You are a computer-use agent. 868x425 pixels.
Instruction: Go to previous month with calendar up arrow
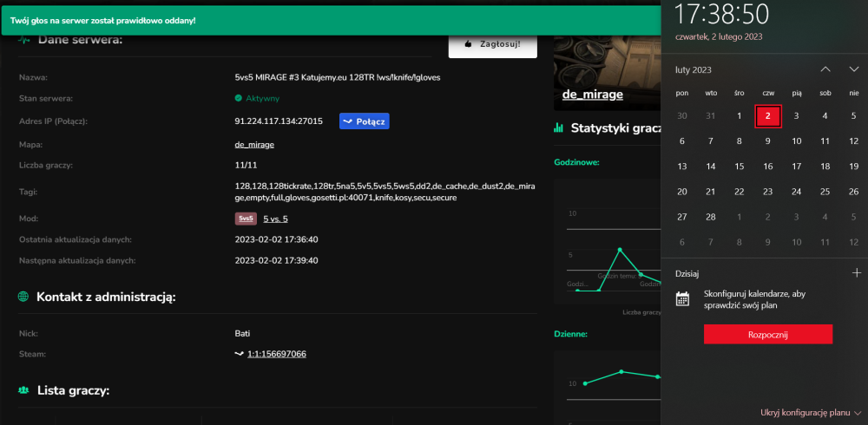click(825, 69)
